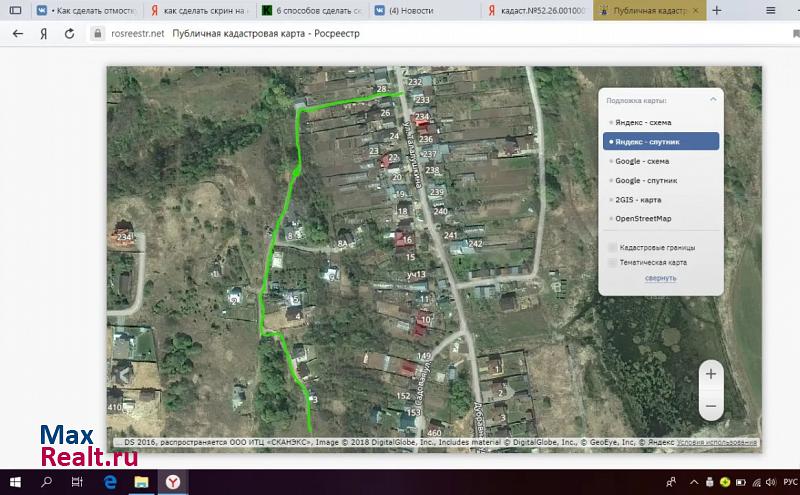Switch to the (4) Новости tab

point(423,10)
